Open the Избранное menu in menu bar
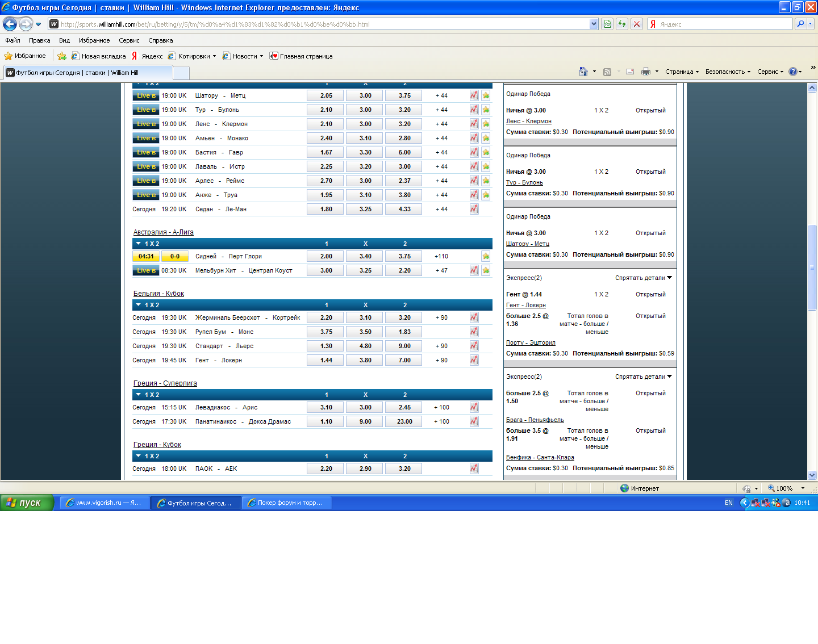 94,40
